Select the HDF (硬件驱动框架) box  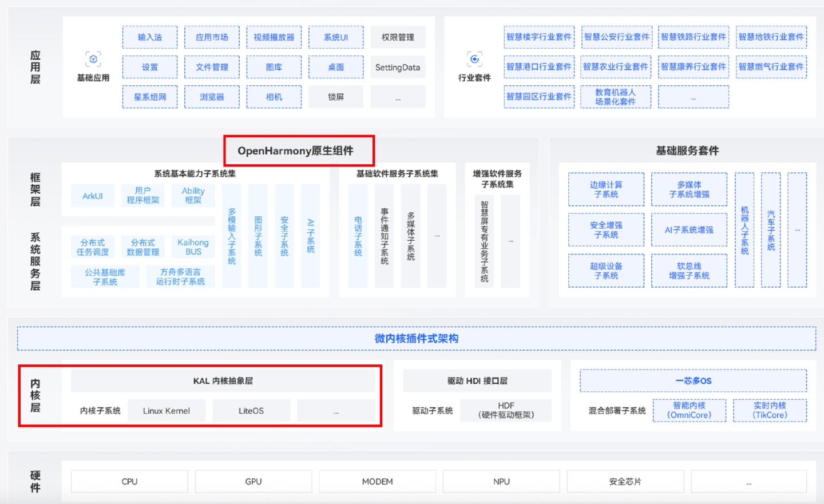coord(506,411)
